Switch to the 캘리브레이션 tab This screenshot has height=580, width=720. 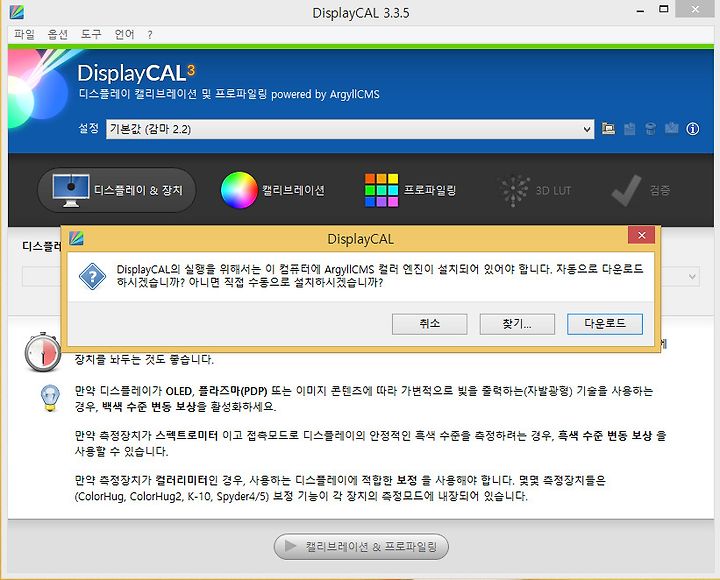(x=273, y=190)
